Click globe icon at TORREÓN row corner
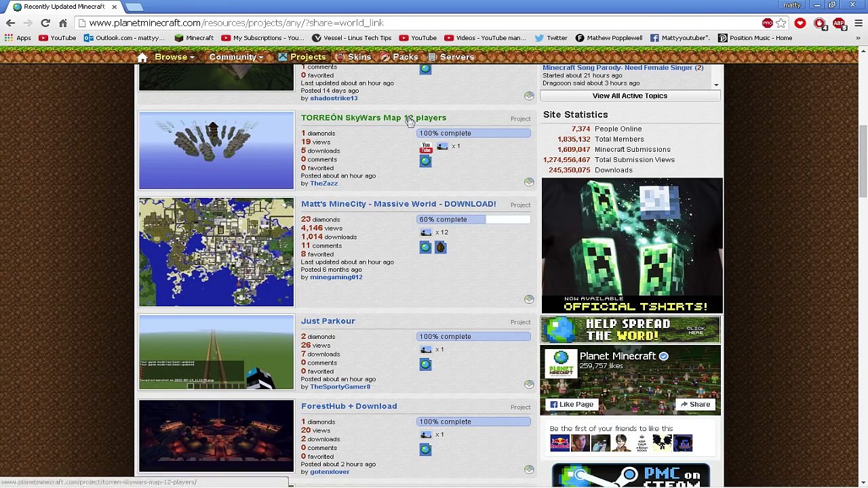This screenshot has width=868, height=488. tap(529, 182)
